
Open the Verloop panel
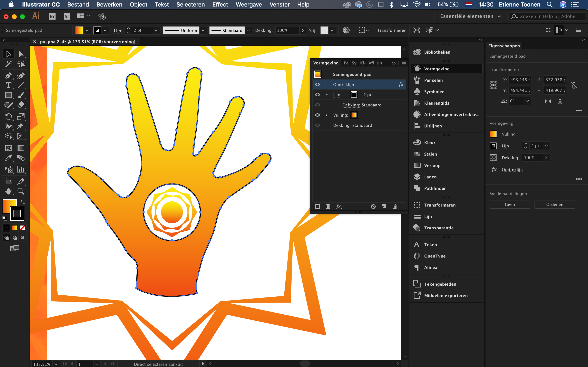[432, 165]
